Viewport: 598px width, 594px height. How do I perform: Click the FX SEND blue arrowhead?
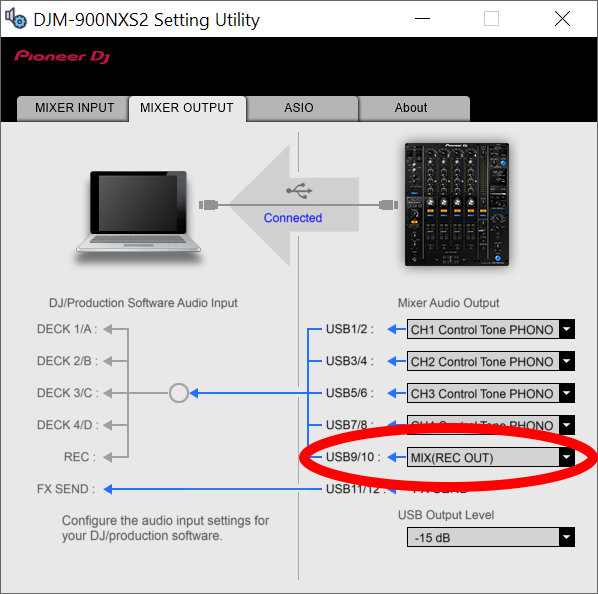[108, 489]
